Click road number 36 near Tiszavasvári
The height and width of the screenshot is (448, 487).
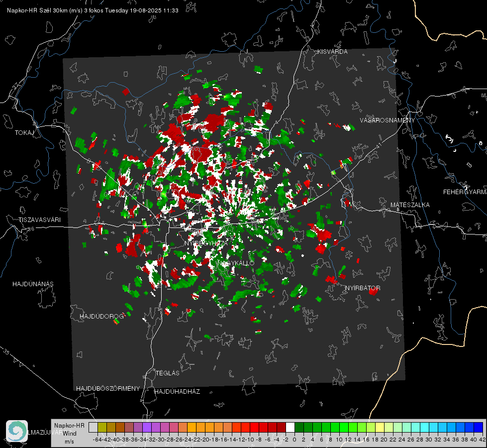[31, 229]
